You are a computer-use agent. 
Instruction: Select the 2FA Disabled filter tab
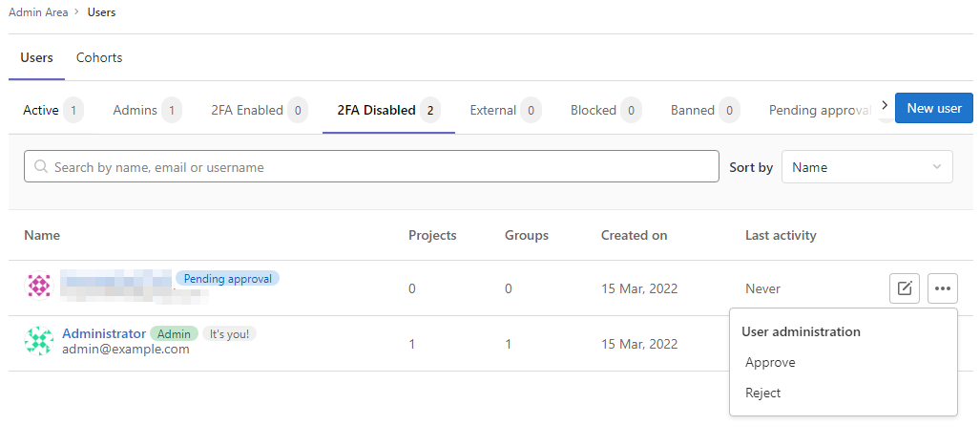[388, 111]
